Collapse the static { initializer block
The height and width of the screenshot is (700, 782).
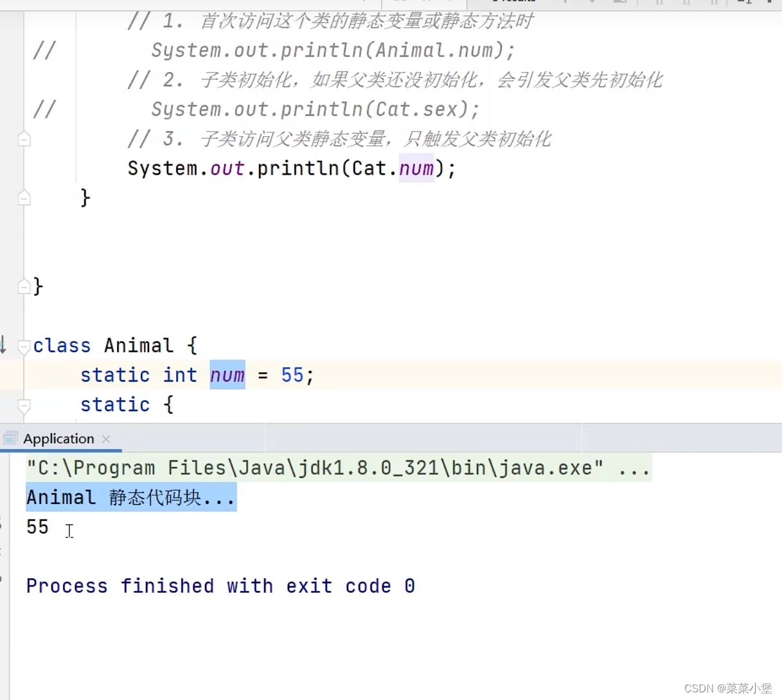pyautogui.click(x=24, y=406)
